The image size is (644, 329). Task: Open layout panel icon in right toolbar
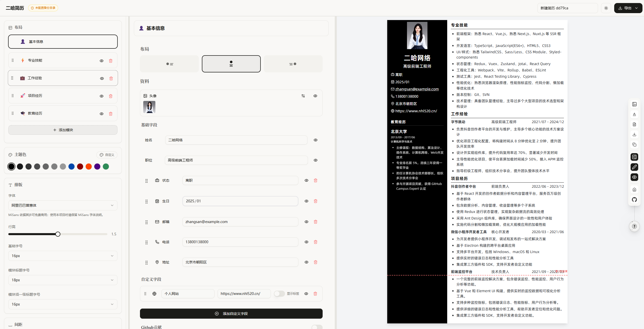pos(634,104)
